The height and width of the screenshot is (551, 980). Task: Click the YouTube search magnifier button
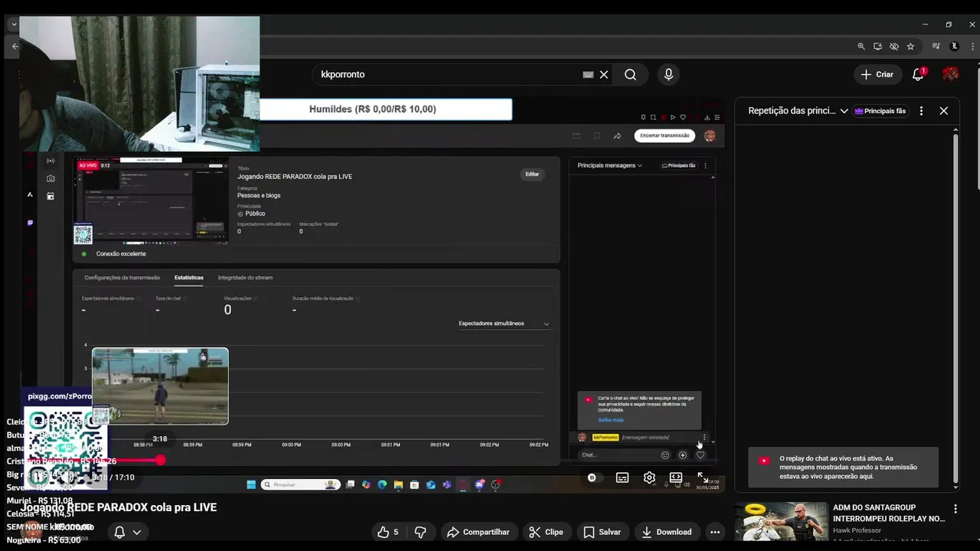tap(630, 74)
